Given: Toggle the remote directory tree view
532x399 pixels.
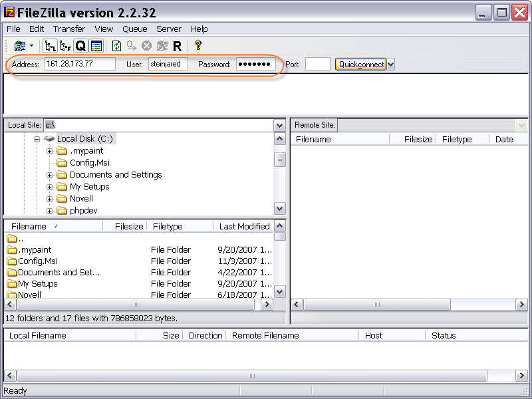Looking at the screenshot, I should coord(64,46).
